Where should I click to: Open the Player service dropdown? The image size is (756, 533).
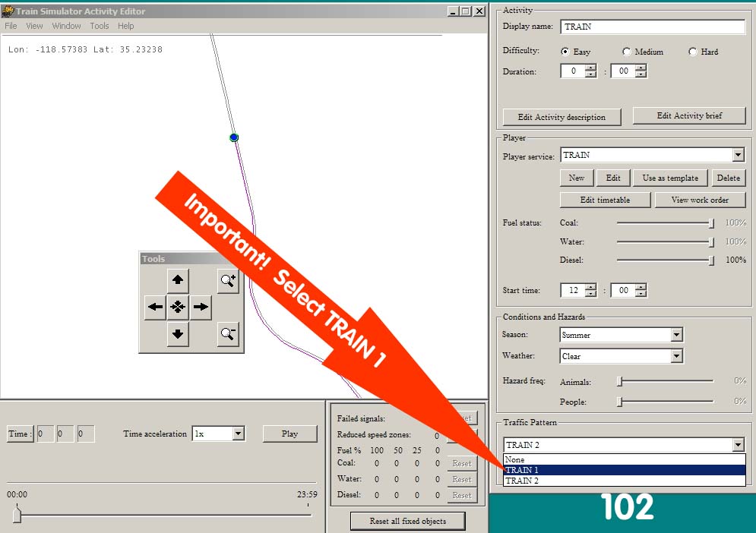click(x=739, y=155)
